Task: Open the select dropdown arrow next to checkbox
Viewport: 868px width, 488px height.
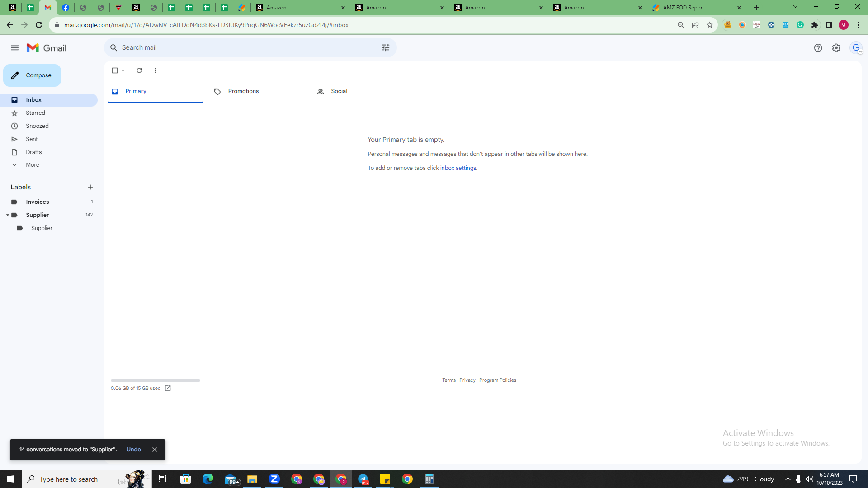Action: 123,70
